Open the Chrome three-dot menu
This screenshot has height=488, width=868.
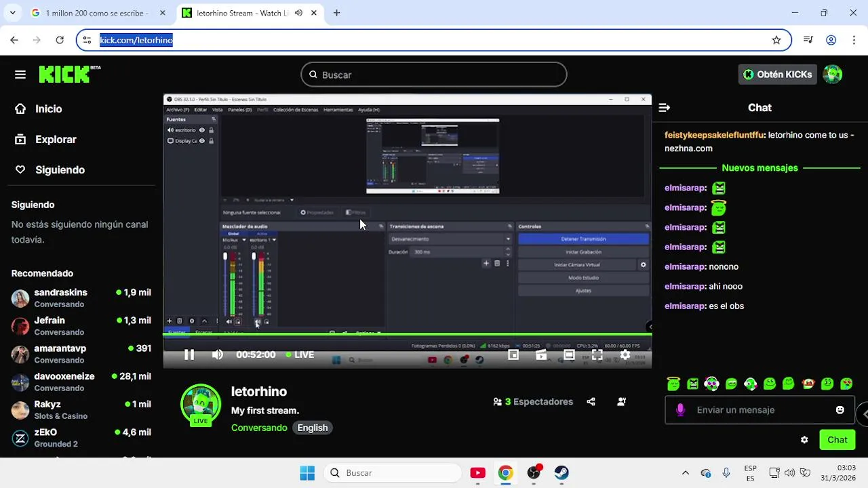853,40
